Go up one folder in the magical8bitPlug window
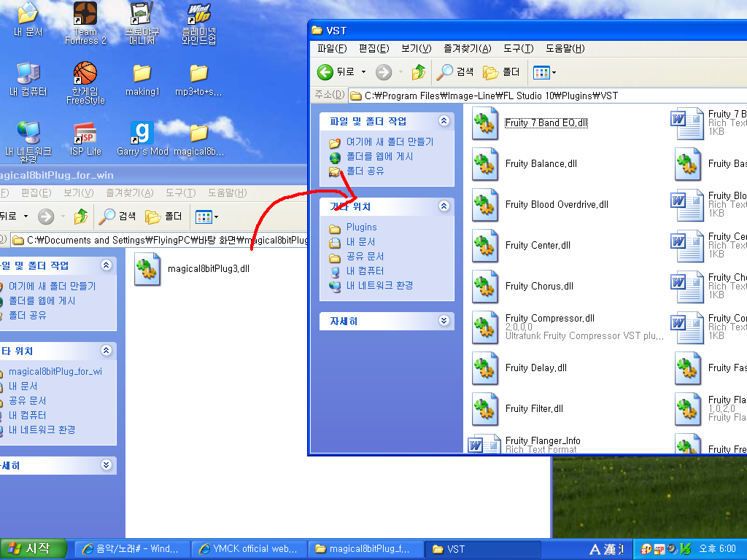 click(80, 217)
